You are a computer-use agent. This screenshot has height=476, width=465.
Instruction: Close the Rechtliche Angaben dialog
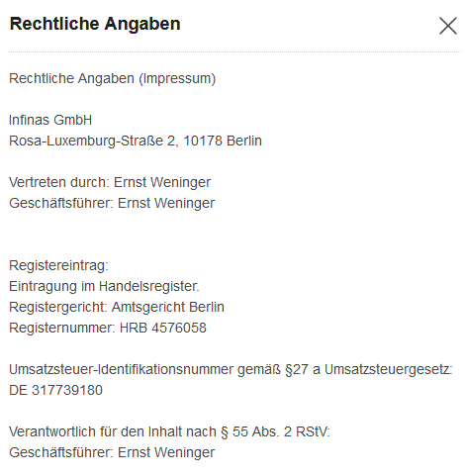coord(448,26)
